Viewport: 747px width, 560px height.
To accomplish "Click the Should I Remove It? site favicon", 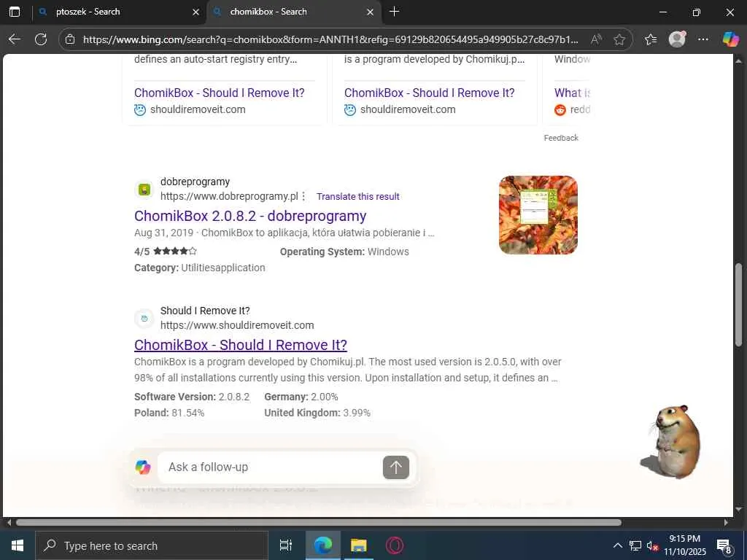I will [x=144, y=318].
